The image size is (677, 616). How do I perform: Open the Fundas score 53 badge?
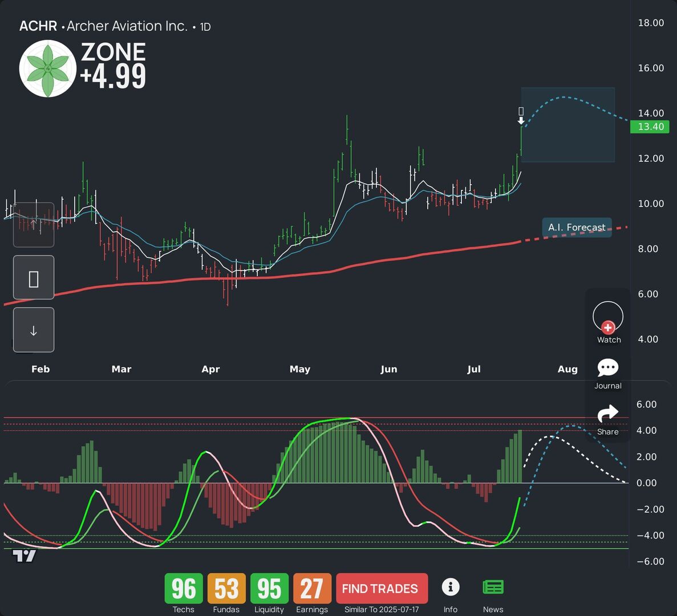coord(226,589)
